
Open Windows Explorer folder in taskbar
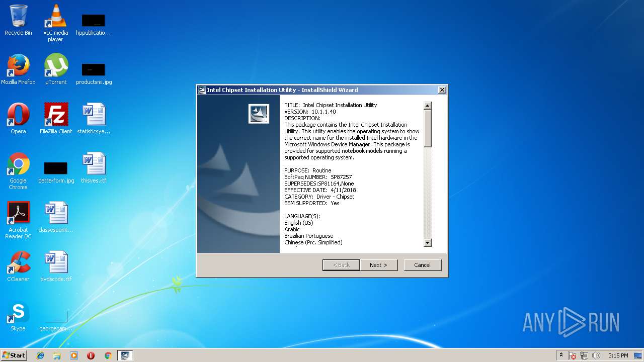[57, 355]
